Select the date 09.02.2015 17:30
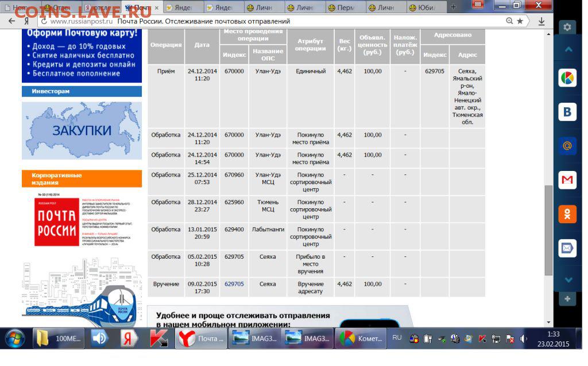 pyautogui.click(x=202, y=287)
